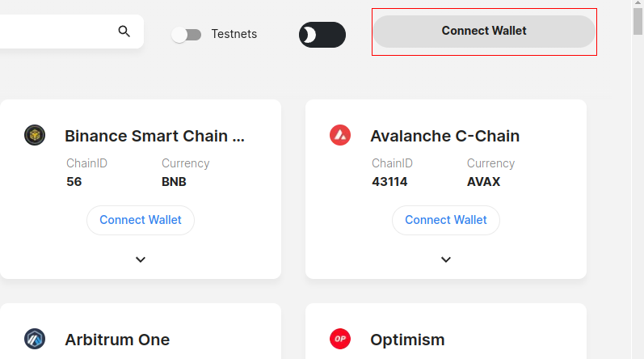Image resolution: width=644 pixels, height=359 pixels.
Task: Click the Binance Smart Chain logo icon
Action: 35,135
